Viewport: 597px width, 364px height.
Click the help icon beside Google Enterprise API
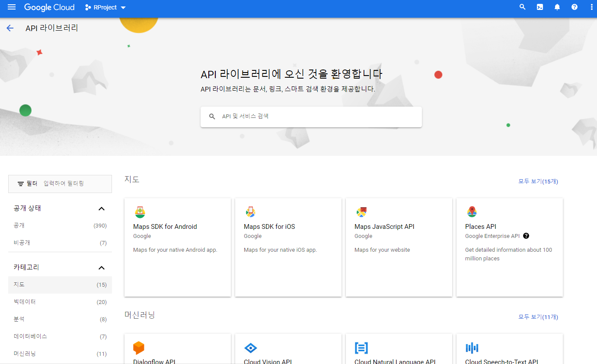[x=526, y=236]
